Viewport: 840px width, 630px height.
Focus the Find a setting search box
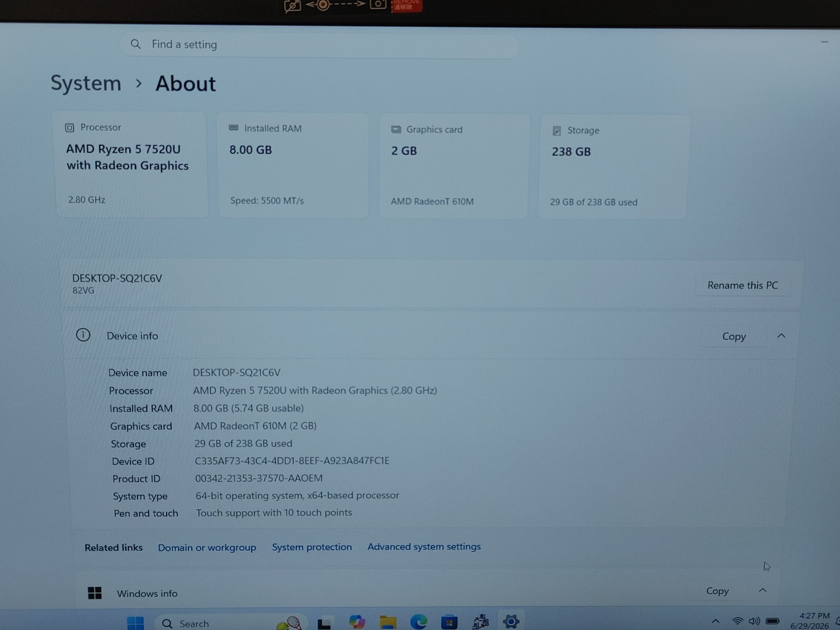tap(320, 45)
